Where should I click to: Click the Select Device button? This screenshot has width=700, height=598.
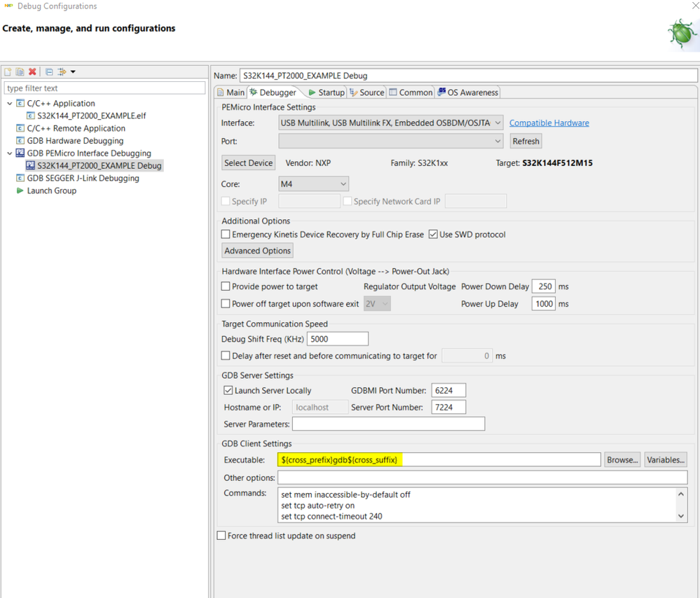(x=248, y=163)
